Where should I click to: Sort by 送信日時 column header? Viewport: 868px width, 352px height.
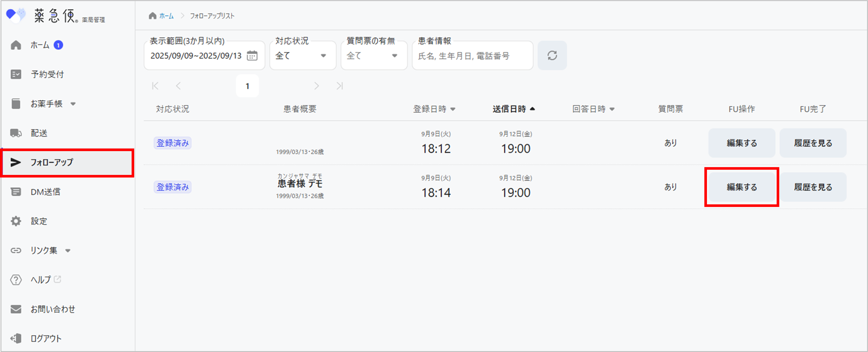click(x=513, y=109)
